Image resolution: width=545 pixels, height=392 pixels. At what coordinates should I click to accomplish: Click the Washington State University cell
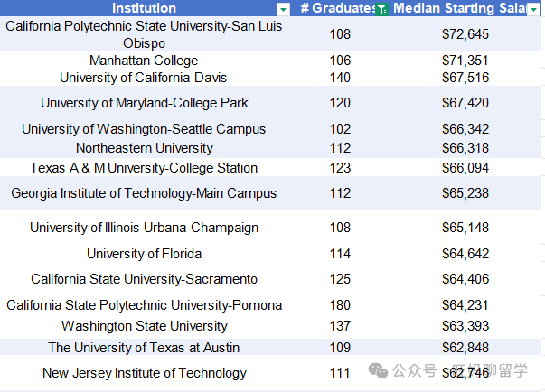click(145, 326)
